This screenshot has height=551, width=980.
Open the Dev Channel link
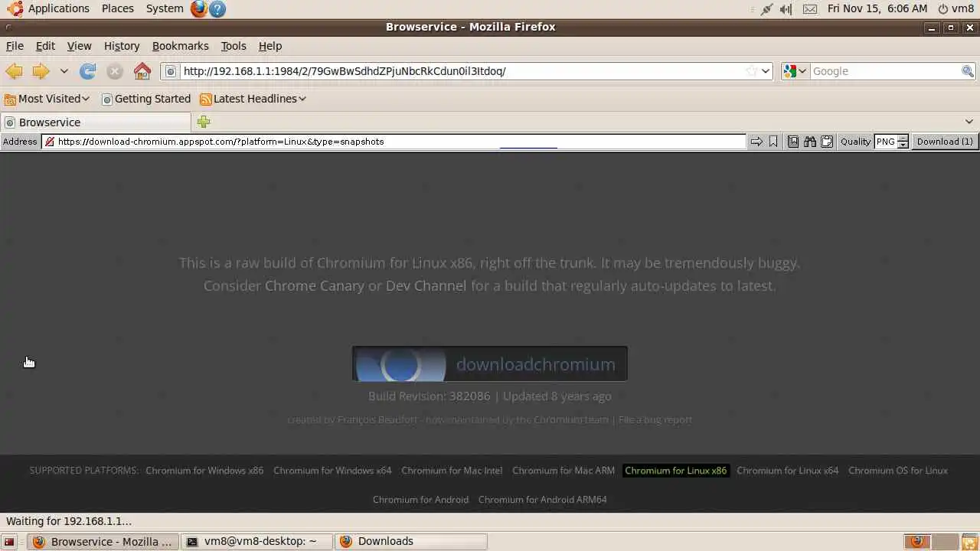[426, 285]
